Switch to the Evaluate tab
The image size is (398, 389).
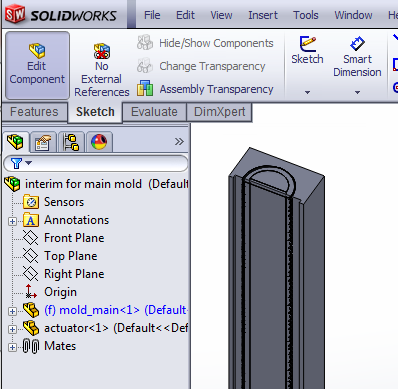point(154,112)
